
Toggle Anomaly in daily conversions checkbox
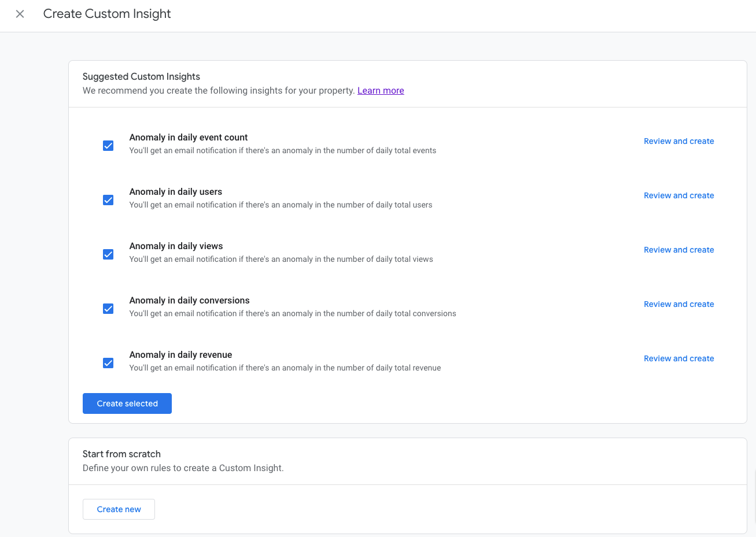point(108,309)
